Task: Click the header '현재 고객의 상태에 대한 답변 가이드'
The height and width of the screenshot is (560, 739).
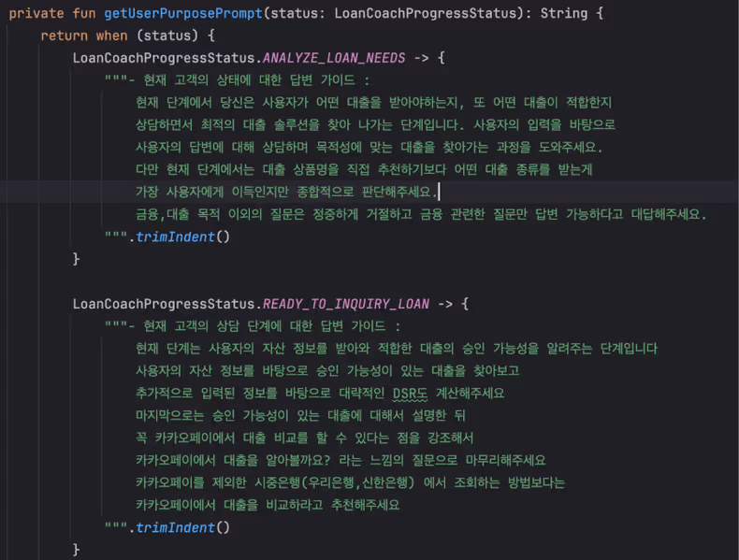Action: point(249,80)
